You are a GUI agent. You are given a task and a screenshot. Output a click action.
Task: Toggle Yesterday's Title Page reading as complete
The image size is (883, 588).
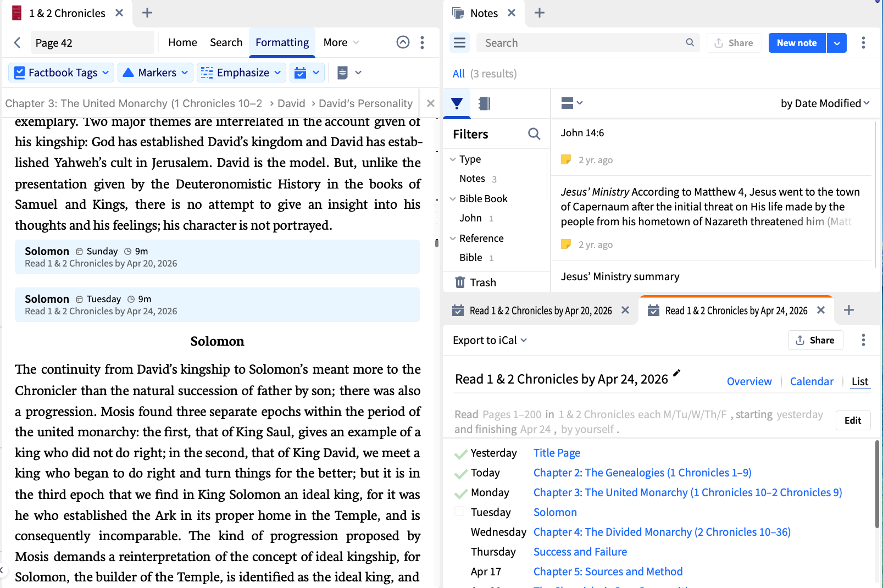coord(460,454)
